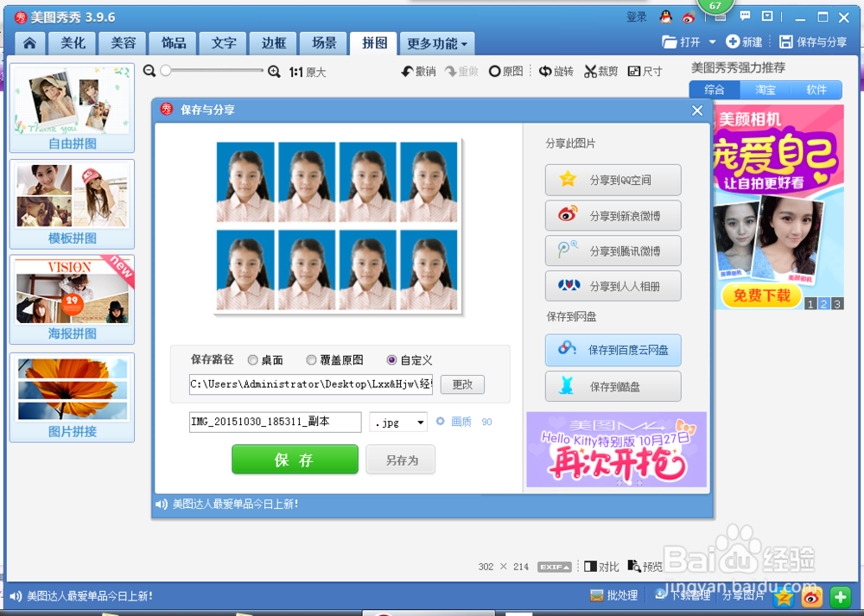Open the .jpg file format dropdown
The width and height of the screenshot is (864, 616).
[x=398, y=422]
